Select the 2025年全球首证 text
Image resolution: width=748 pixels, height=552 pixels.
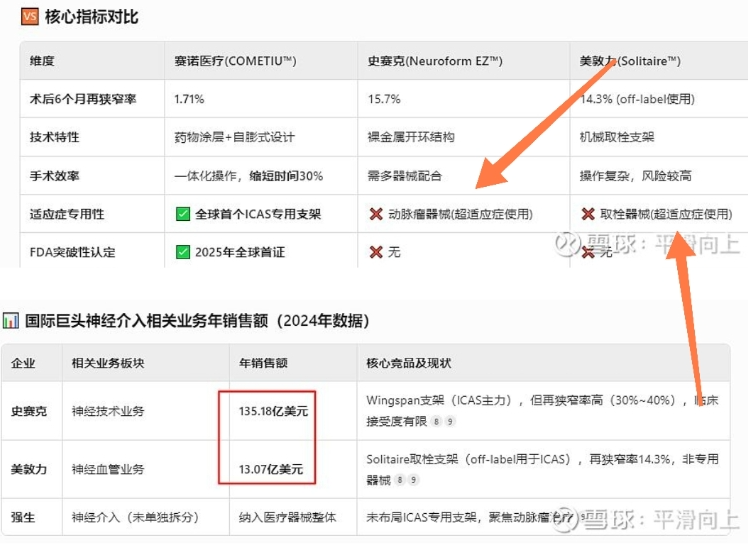[239, 252]
